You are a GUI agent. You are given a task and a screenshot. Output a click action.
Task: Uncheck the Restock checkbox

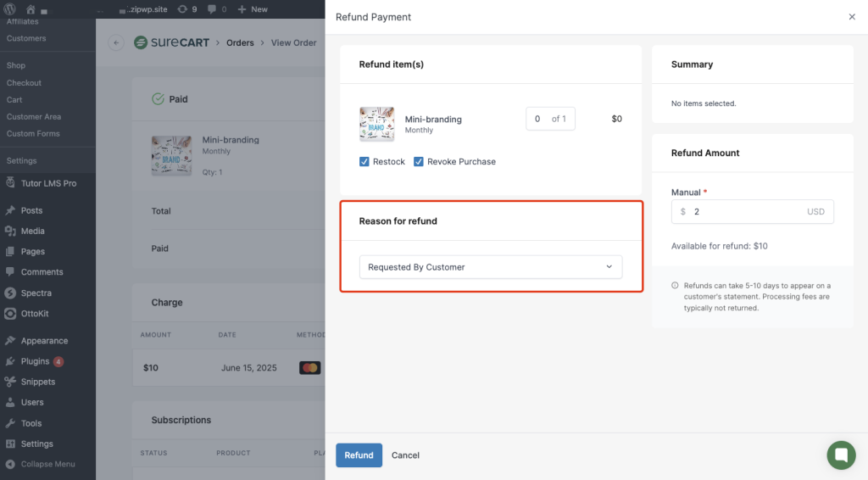364,161
